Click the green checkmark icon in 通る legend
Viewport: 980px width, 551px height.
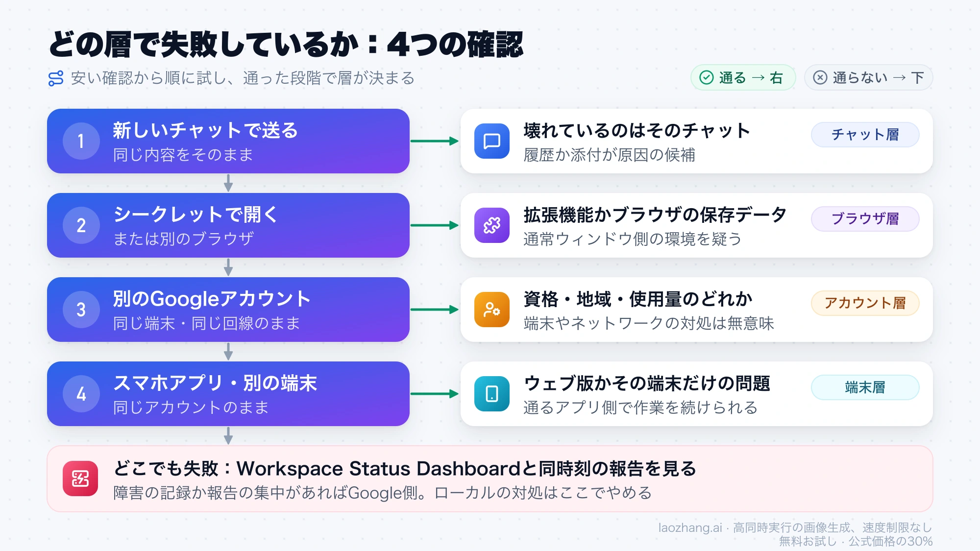pyautogui.click(x=706, y=77)
